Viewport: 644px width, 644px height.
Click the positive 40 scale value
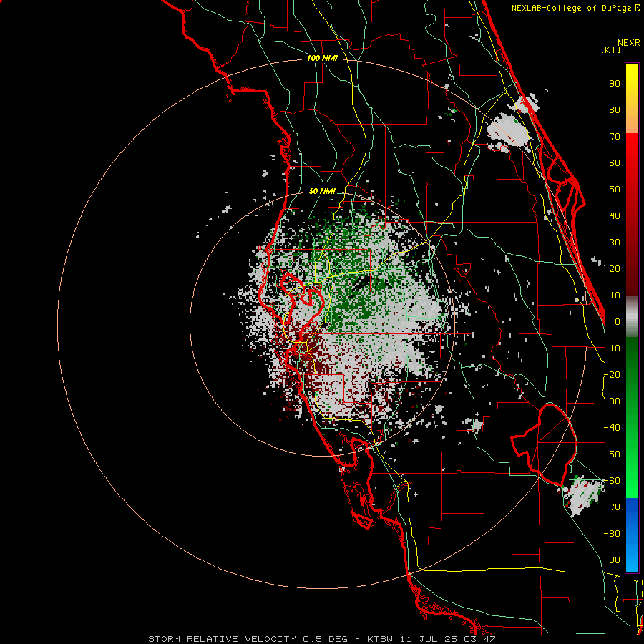click(x=615, y=215)
